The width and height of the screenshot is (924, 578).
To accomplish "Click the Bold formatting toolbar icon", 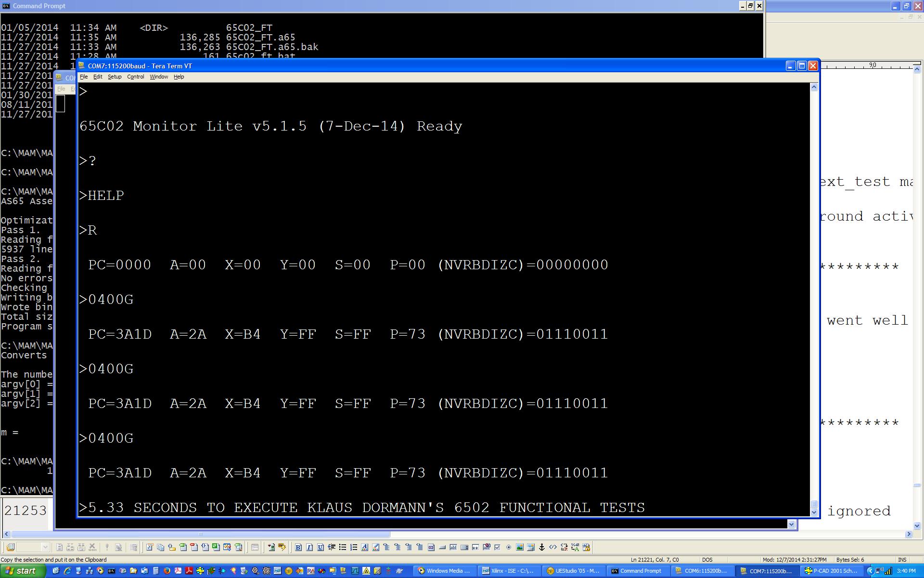I will (x=298, y=547).
